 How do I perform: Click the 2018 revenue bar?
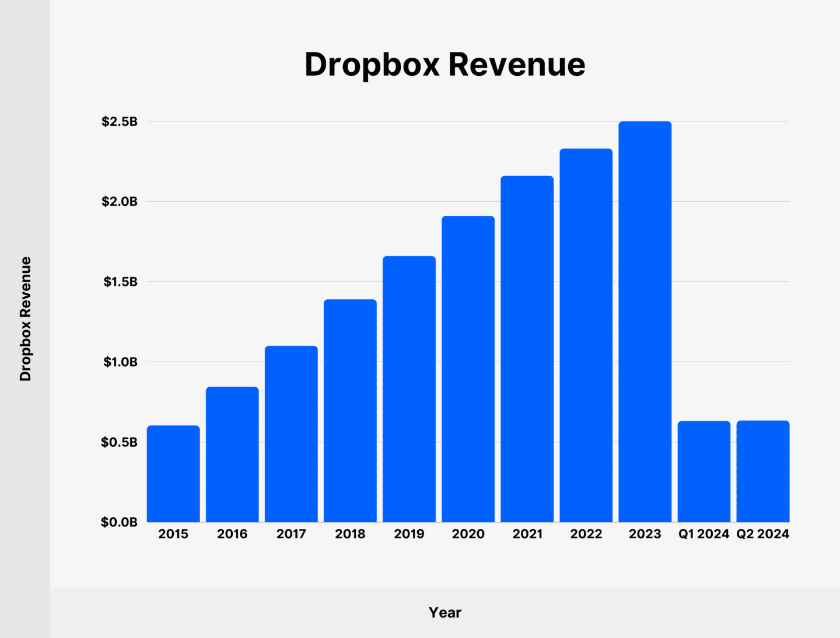350,408
